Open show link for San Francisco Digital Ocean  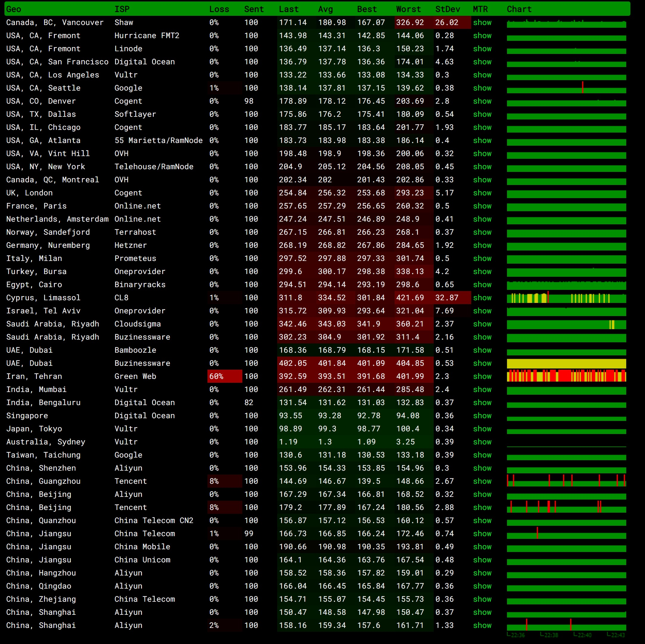pos(482,62)
